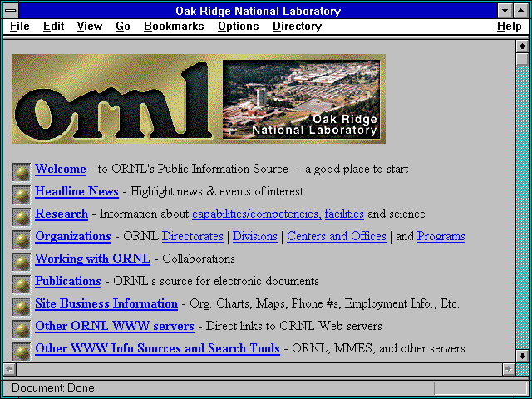The image size is (532, 399).
Task: Click the bullet icon beside Site Business Information
Action: pyautogui.click(x=21, y=307)
